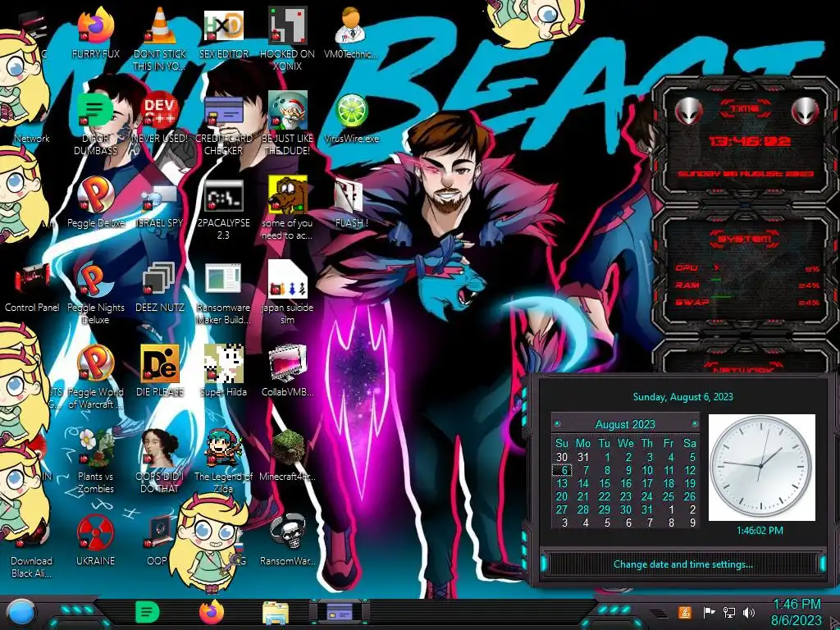Open the DEV C++ NEVER USED! icon
Viewport: 840px width, 630px height.
click(x=160, y=112)
